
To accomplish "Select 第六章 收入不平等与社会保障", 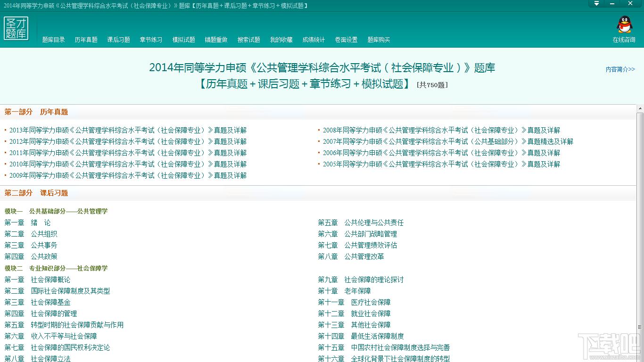I will 51,337.
